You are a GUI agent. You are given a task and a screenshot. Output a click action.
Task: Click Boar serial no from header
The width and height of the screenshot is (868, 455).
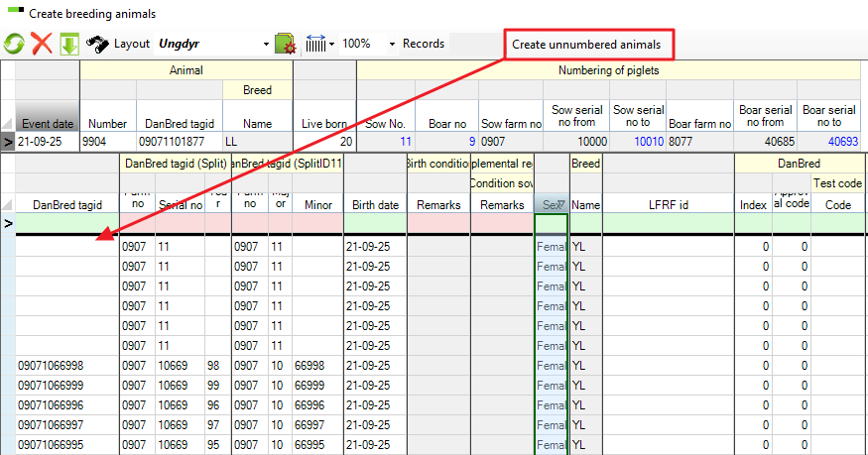(765, 116)
